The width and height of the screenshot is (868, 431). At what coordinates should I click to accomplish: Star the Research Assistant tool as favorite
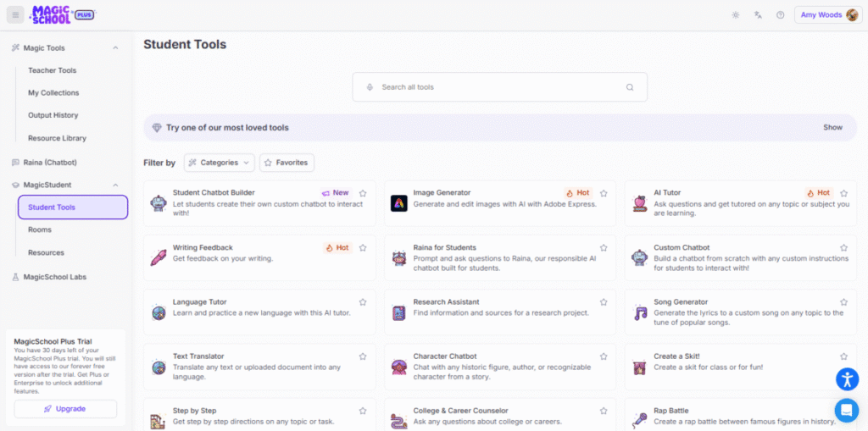coord(604,302)
